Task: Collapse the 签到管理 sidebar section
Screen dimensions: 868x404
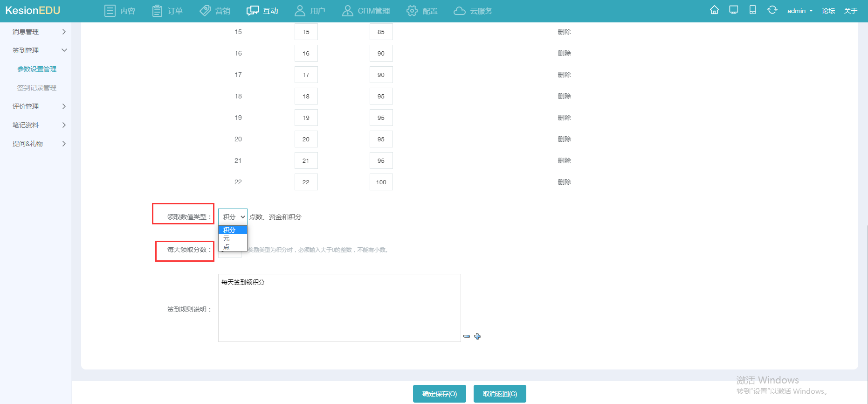Action: [39, 50]
